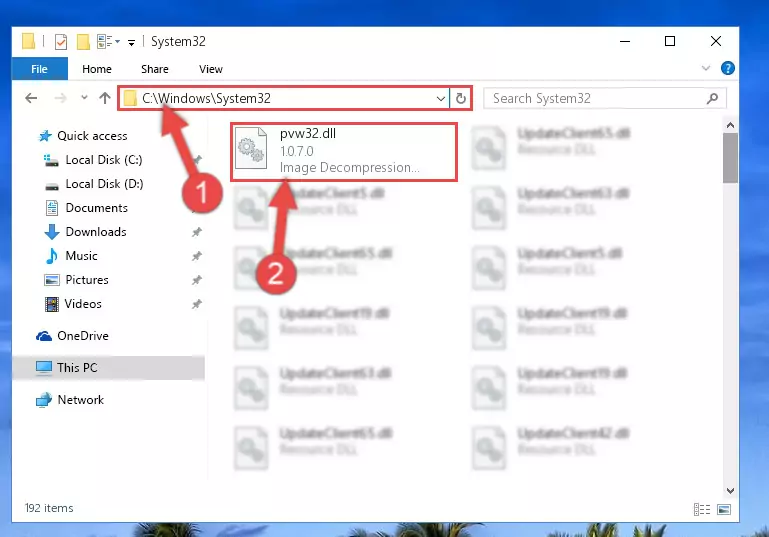Click the Network icon in sidebar

pyautogui.click(x=44, y=400)
